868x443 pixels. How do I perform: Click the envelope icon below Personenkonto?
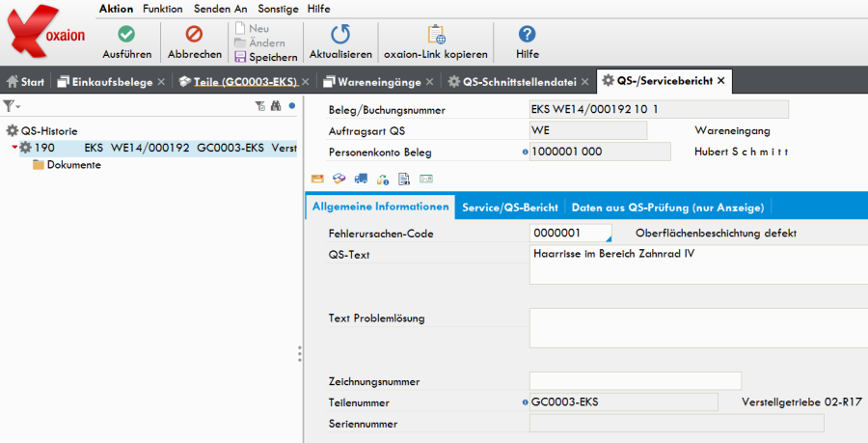[x=317, y=179]
